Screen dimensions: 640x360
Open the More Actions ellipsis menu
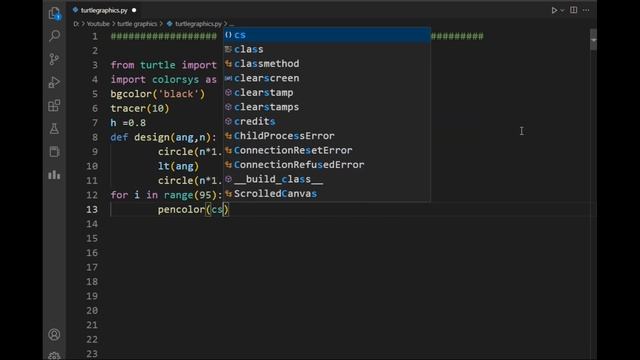[586, 10]
